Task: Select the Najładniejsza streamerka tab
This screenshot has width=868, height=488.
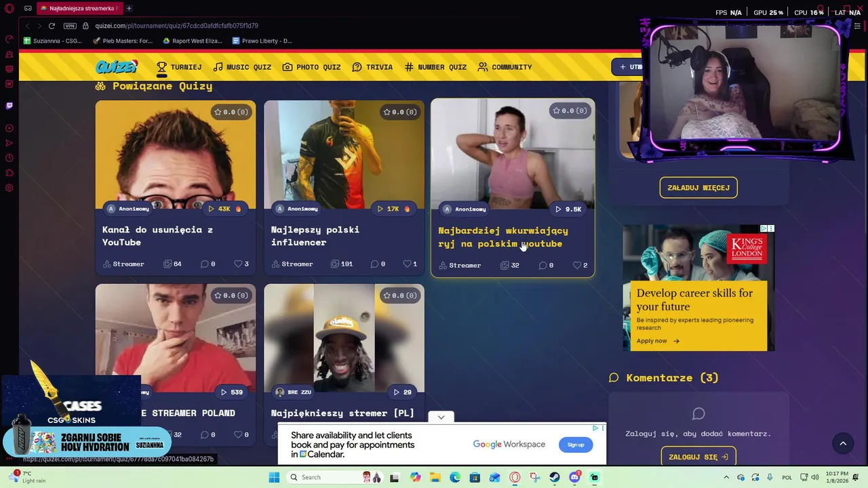Action: click(79, 8)
